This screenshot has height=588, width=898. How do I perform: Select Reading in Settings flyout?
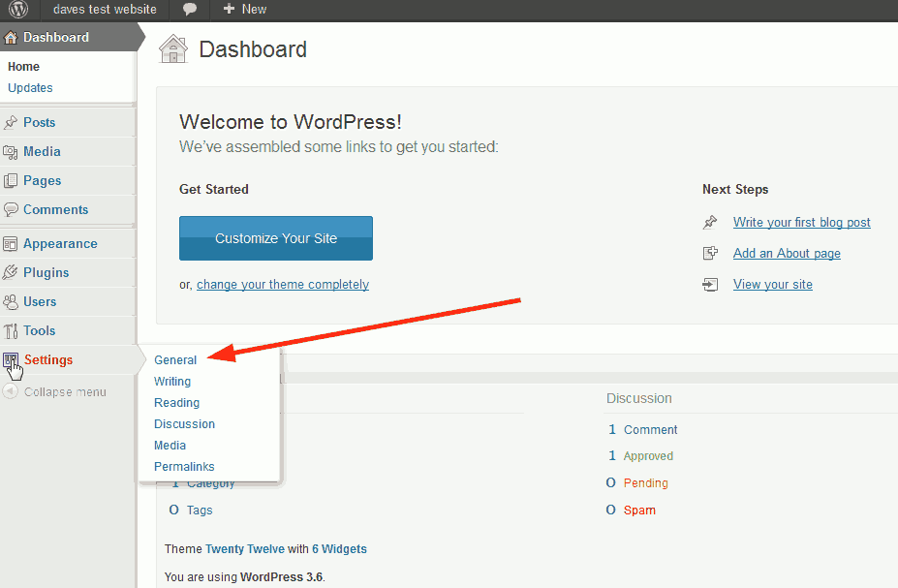point(177,403)
